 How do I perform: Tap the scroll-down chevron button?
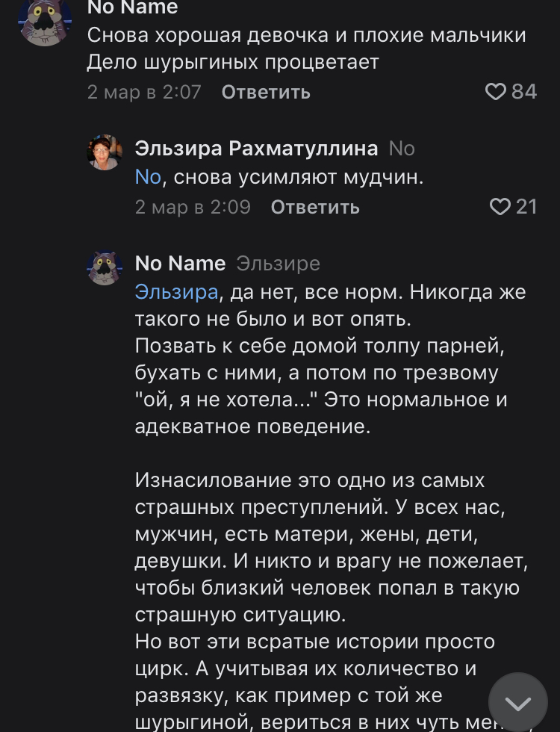(x=518, y=702)
